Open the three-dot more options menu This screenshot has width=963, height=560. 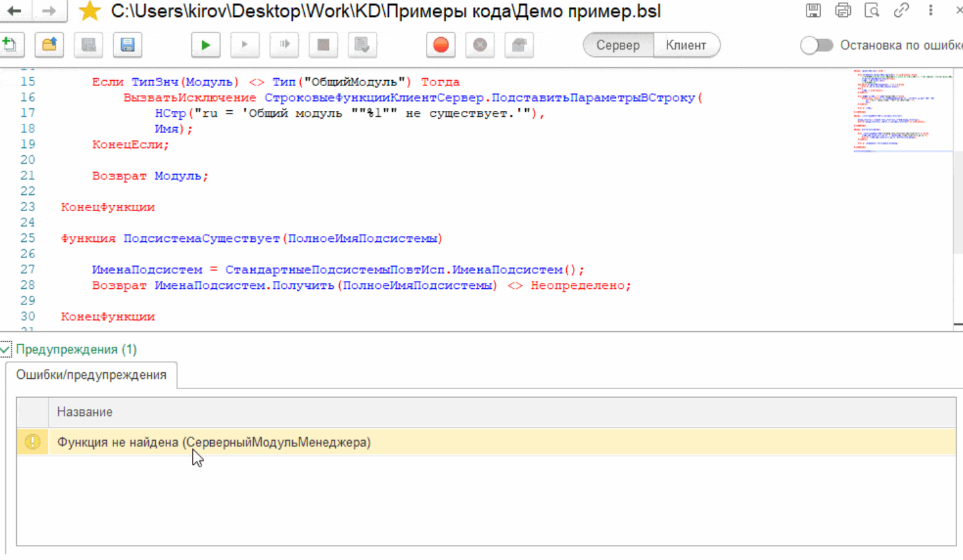(930, 10)
